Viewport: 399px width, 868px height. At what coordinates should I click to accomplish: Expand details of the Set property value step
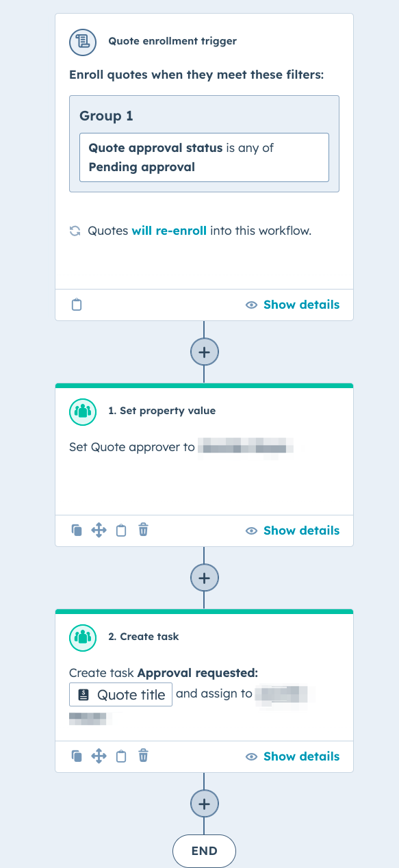coord(301,530)
